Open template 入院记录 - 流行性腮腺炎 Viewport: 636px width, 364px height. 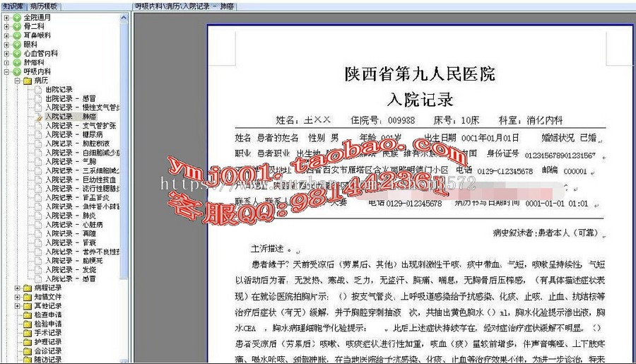coord(83,188)
